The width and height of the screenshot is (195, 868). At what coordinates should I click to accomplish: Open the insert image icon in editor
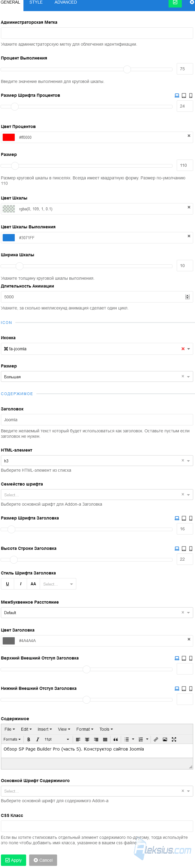pyautogui.click(x=165, y=739)
